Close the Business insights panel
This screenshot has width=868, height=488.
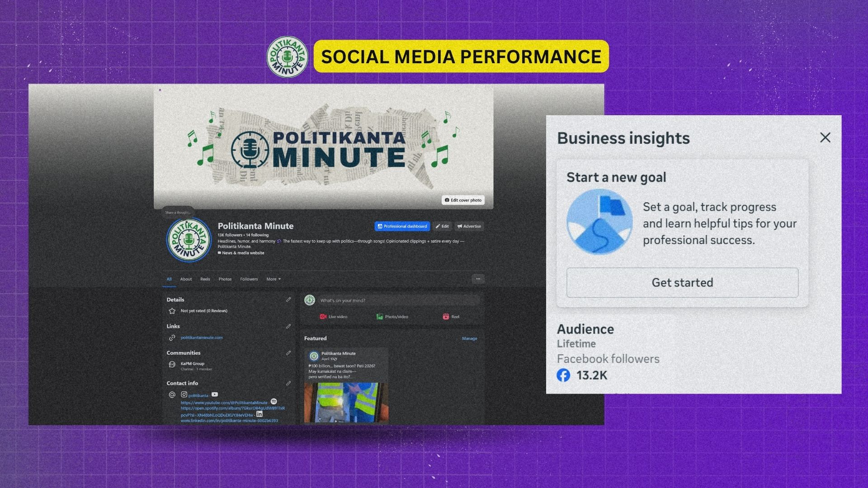(x=825, y=138)
